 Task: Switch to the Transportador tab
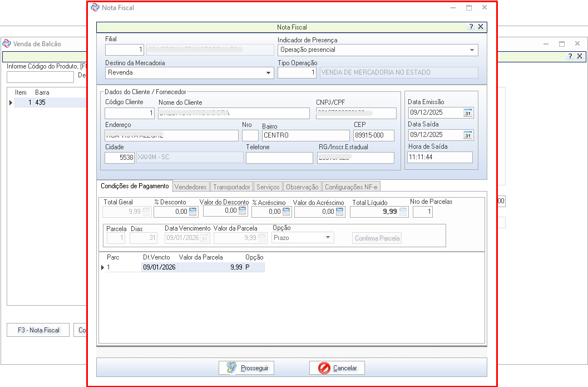click(x=232, y=187)
